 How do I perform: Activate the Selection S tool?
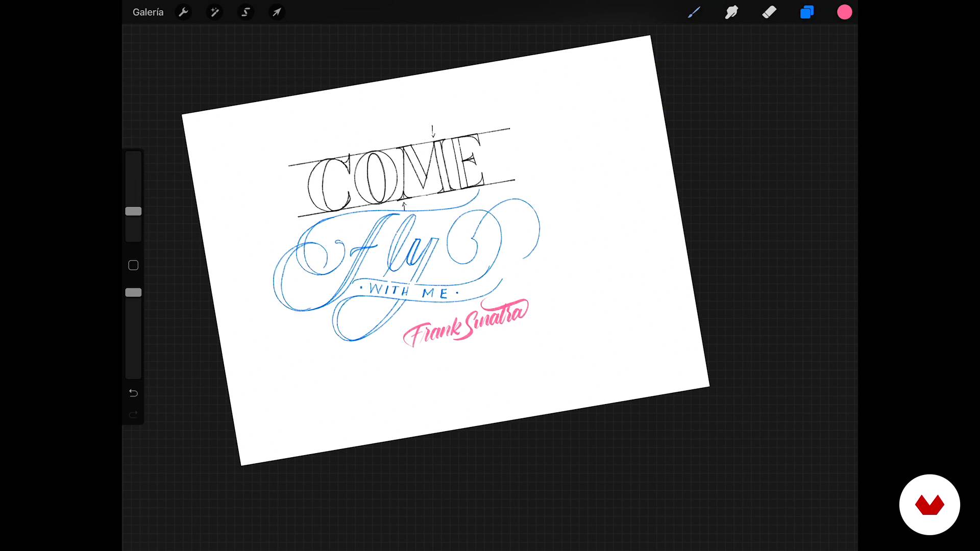click(x=246, y=12)
